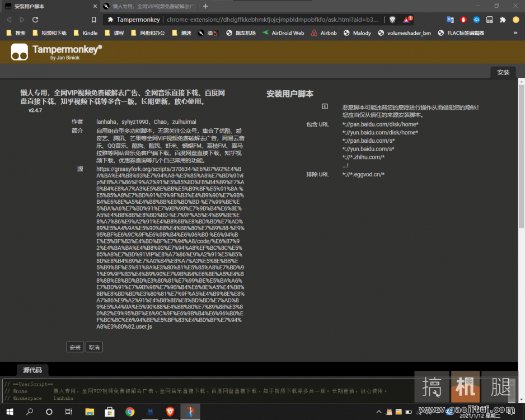
Task: Open the Brave Shields lion icon
Action: [x=392, y=20]
